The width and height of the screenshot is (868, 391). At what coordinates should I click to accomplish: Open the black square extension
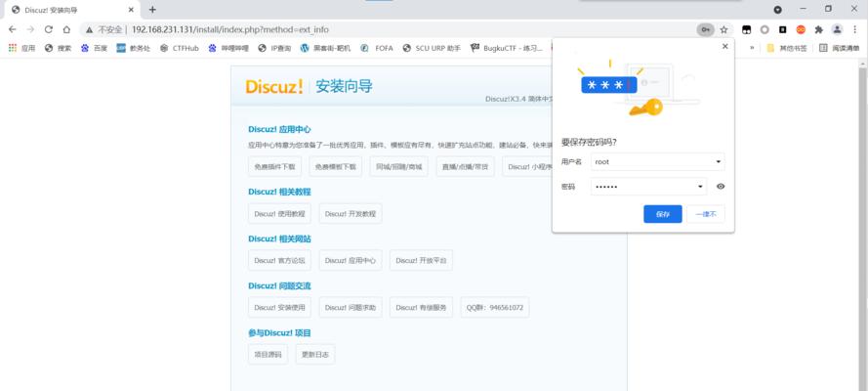pos(783,29)
